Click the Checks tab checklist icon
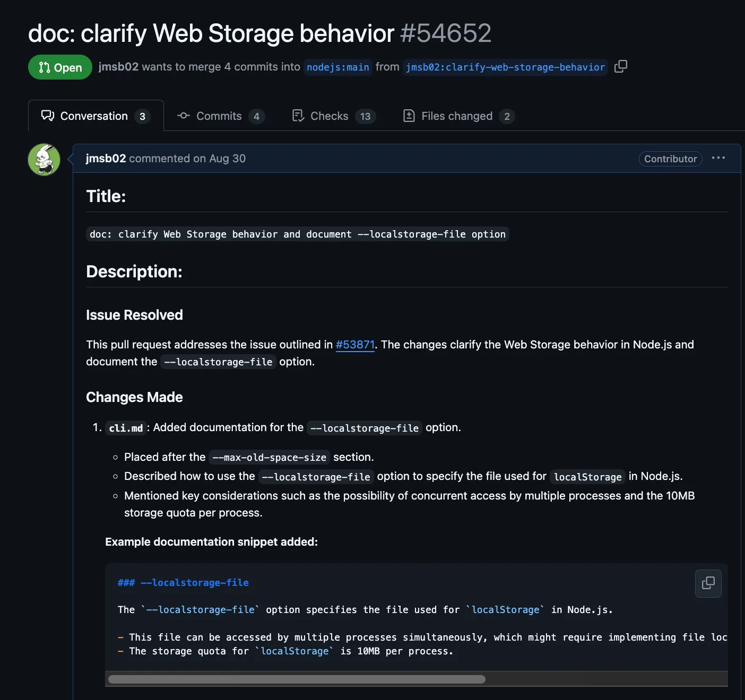Screen dimensions: 745x700 point(298,116)
